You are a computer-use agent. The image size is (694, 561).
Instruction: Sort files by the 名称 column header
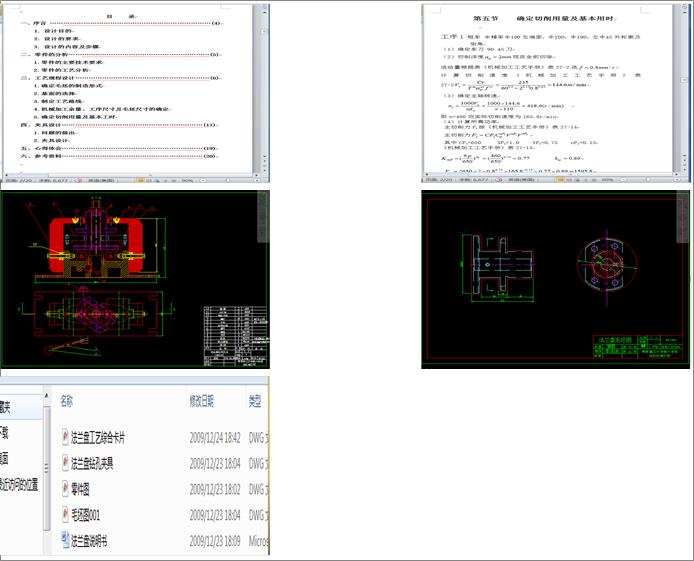tap(66, 401)
